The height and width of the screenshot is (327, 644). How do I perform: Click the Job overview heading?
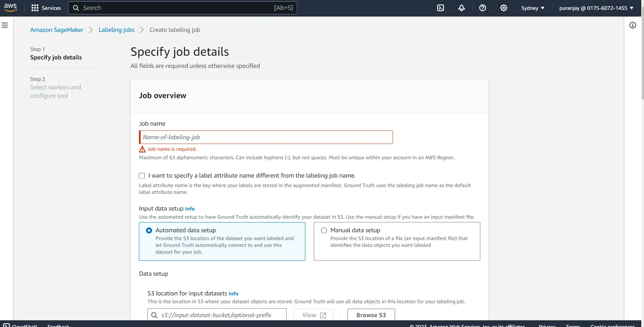tap(163, 96)
